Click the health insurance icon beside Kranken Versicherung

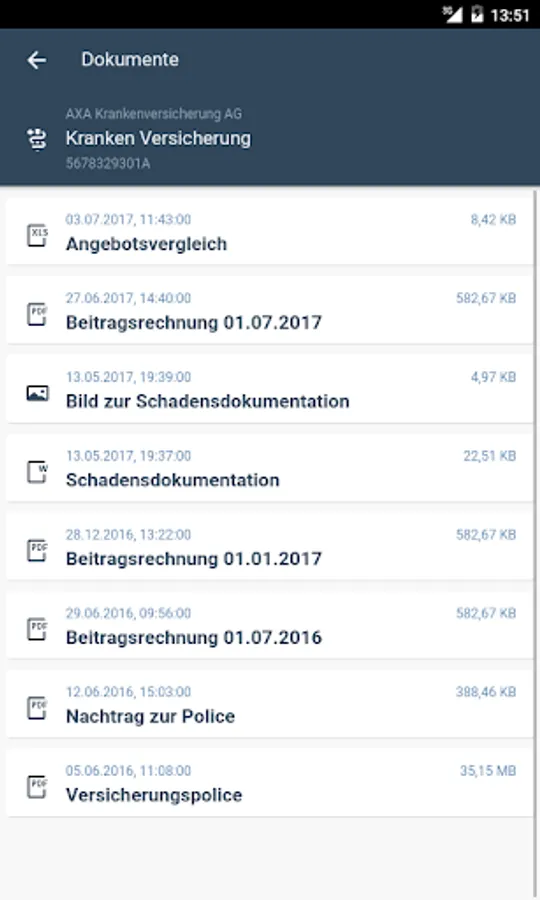[x=37, y=139]
